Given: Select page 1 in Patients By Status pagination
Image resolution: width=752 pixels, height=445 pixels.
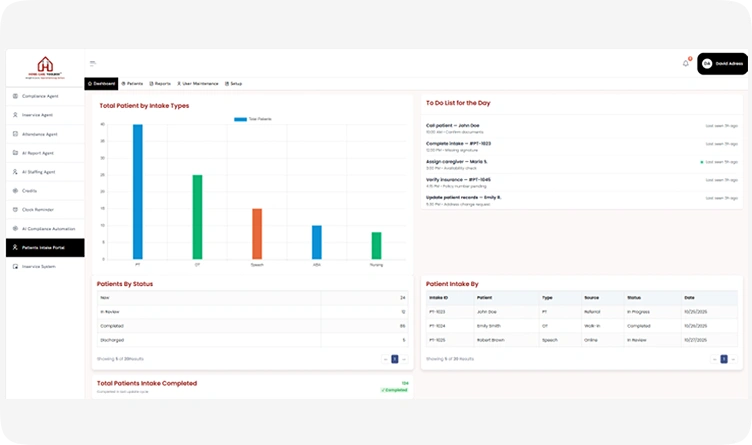Looking at the screenshot, I should (395, 359).
